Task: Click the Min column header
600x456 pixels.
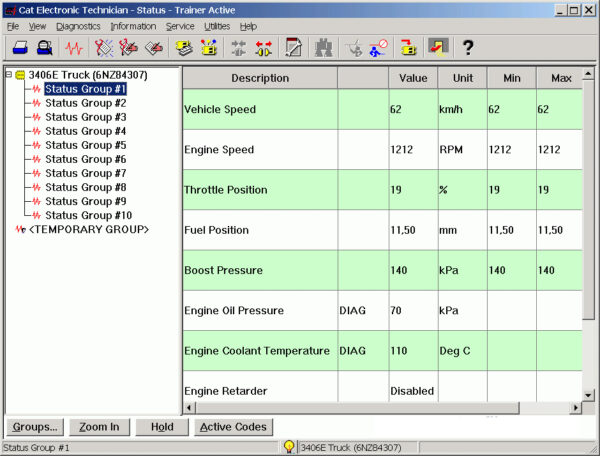Action: coord(512,78)
